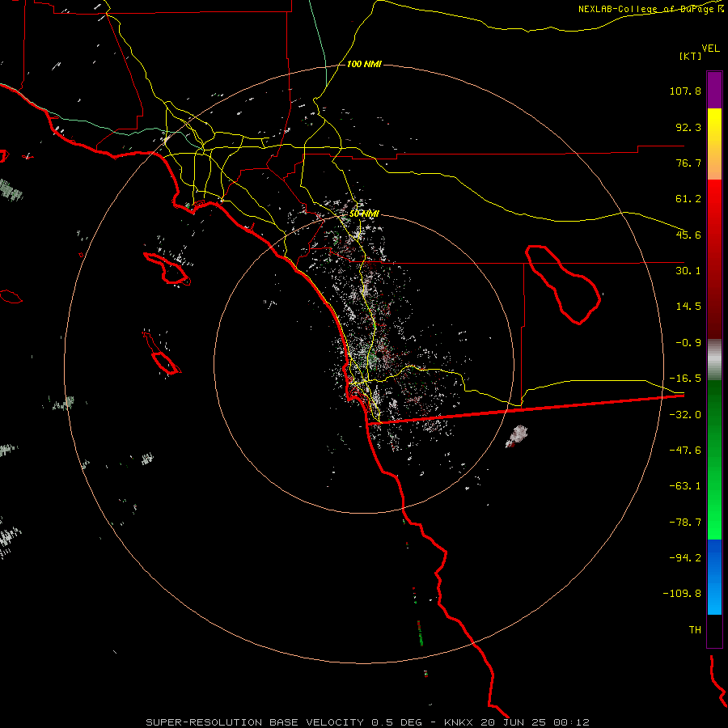Screen dimensions: 728x728
Task: Click the 00:12 timestamp in caption
Action: pos(574,722)
